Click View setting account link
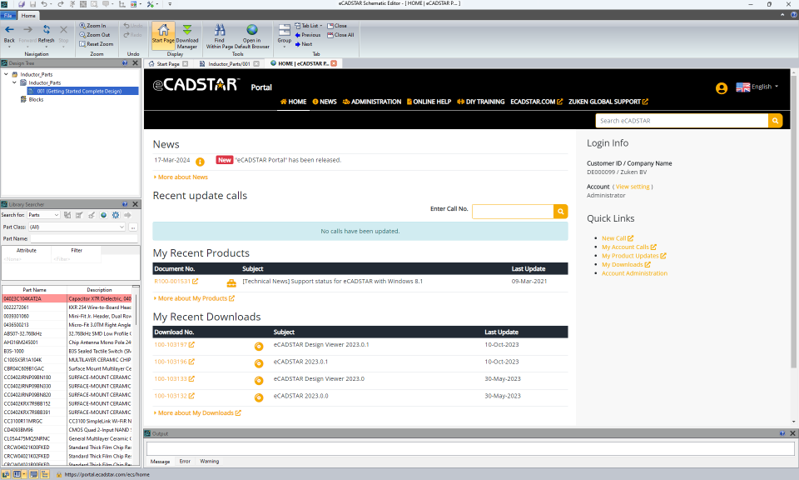This screenshot has width=799, height=480. (x=632, y=187)
